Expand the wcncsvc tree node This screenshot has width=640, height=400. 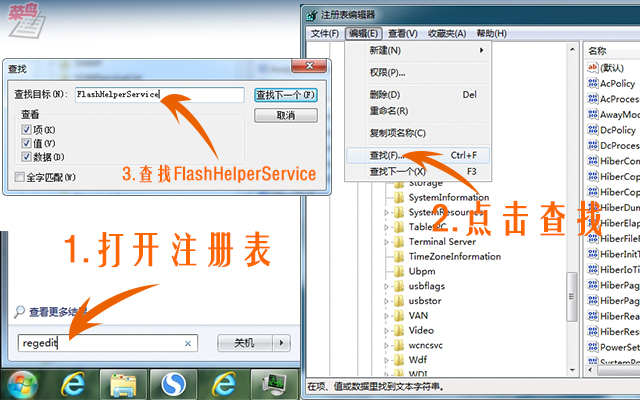[386, 346]
